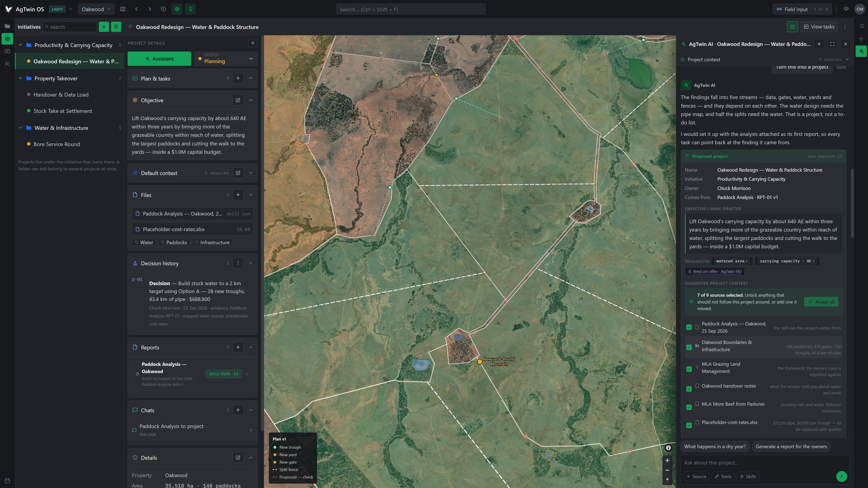
Task: Open the Paddock Analysis to project chat
Action: point(192,430)
